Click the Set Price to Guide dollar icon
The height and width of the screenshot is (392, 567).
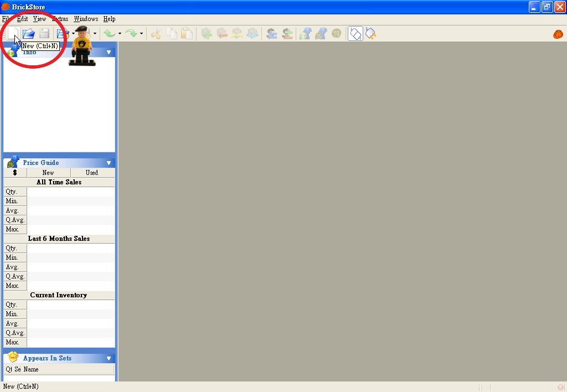[271, 34]
